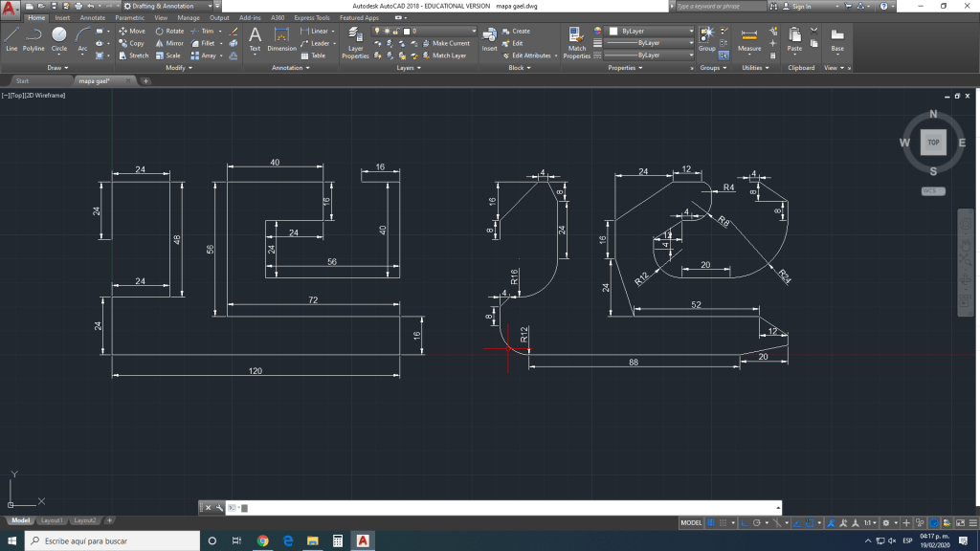Select the Line drawing tool

tap(11, 38)
